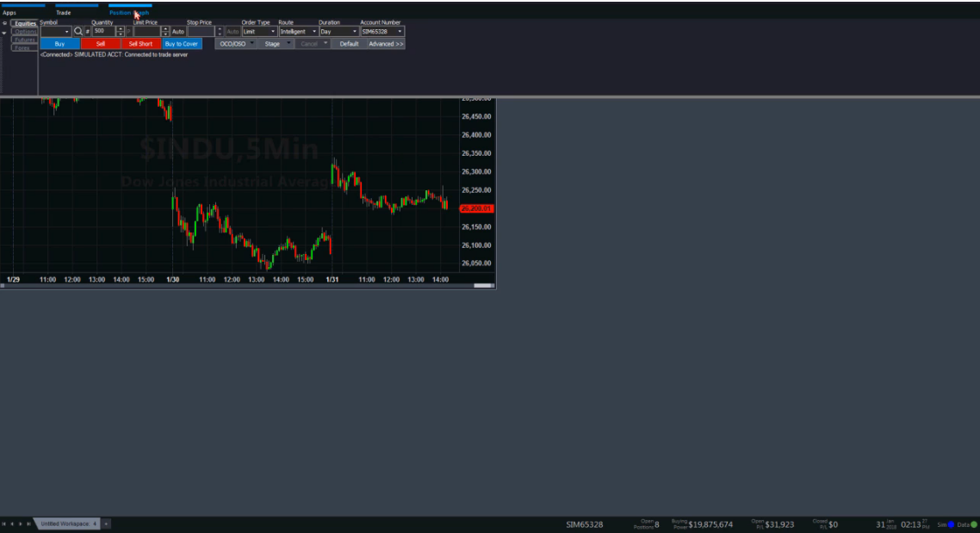
Task: Click the down arrow below the pin
Action: pos(4,33)
